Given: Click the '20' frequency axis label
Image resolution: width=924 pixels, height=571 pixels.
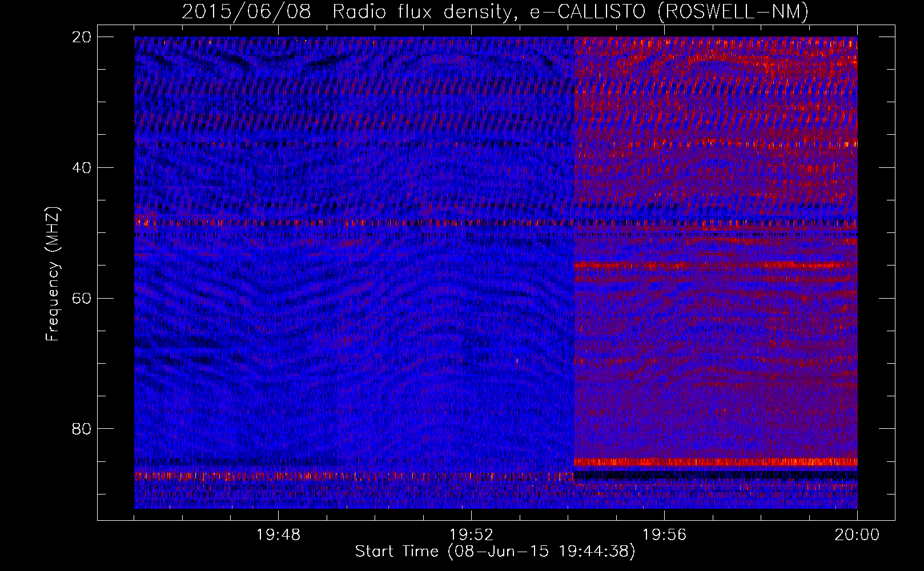Looking at the screenshot, I should pyautogui.click(x=82, y=37).
